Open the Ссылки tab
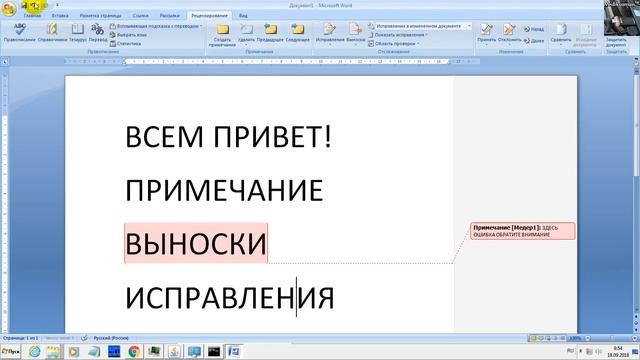 [140, 16]
